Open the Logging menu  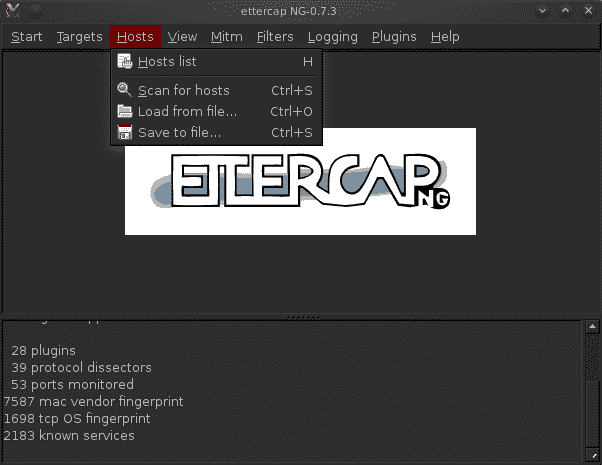coord(332,37)
